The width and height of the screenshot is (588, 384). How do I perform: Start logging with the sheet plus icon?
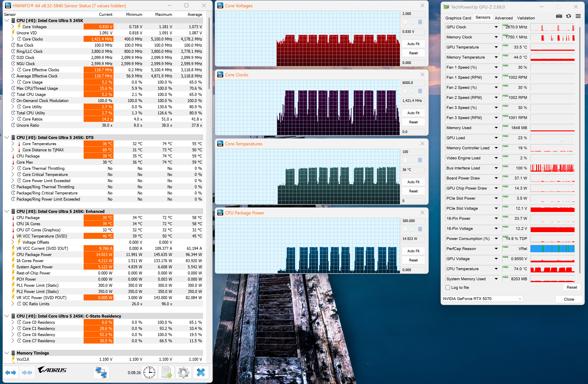point(167,372)
